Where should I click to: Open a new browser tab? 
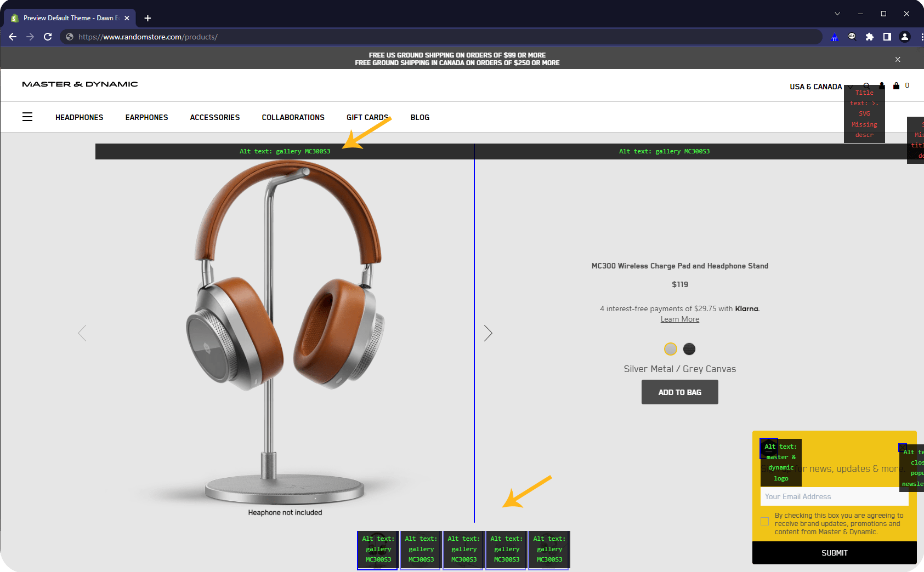click(x=148, y=18)
